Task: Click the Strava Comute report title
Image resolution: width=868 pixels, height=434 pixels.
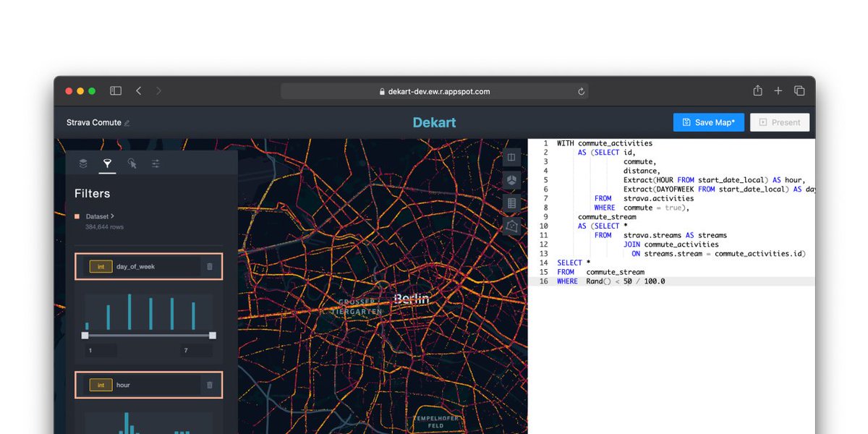Action: click(x=94, y=123)
